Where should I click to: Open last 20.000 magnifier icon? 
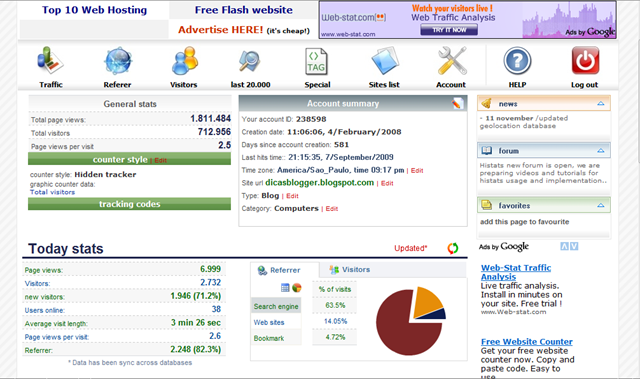pos(249,61)
